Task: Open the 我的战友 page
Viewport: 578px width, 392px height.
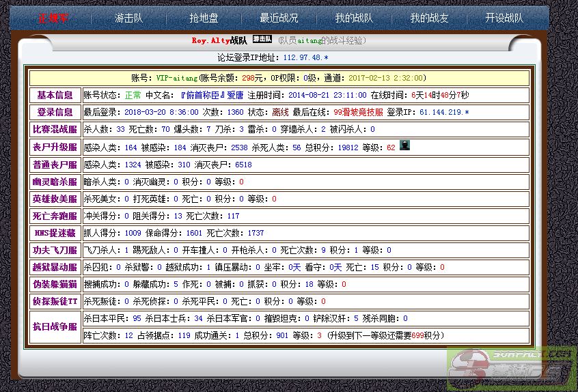Action: [x=429, y=18]
